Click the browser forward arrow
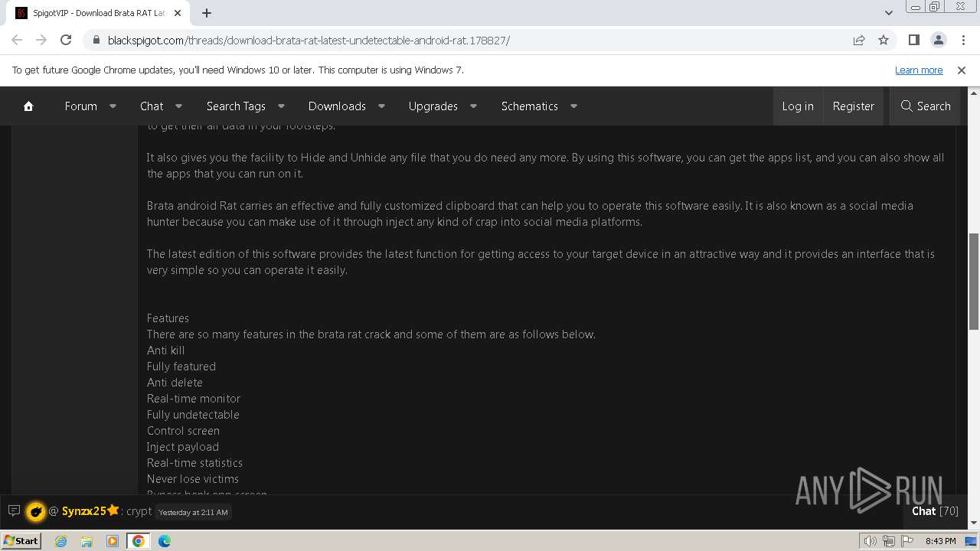 41,40
